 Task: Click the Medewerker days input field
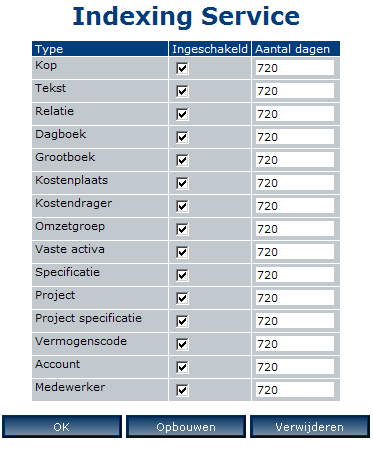click(295, 390)
